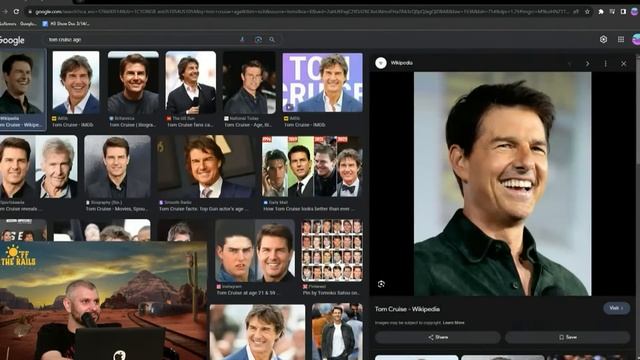This screenshot has height=360, width=640.
Task: Open the Extensions puzzle-piece icon
Action: 601,12
